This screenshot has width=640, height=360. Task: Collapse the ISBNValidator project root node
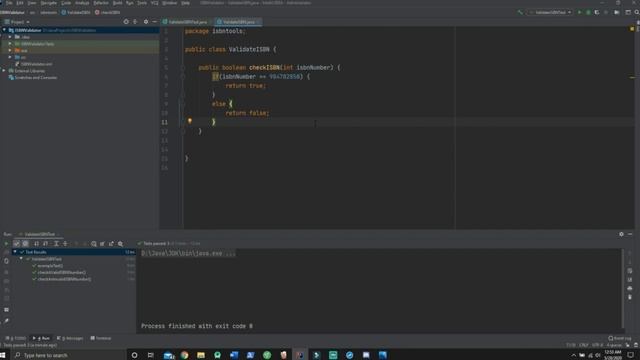[x=4, y=30]
